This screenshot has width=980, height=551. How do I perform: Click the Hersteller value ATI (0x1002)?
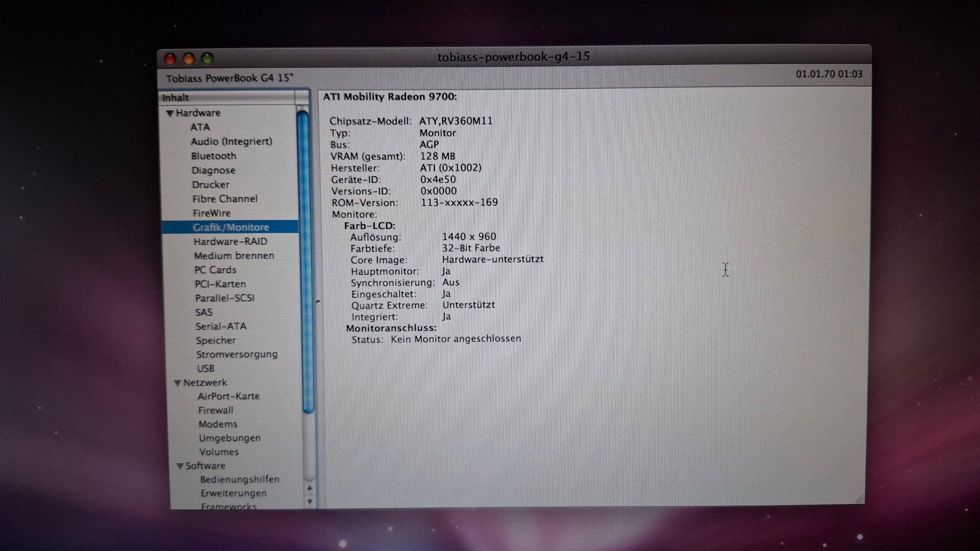pos(450,168)
